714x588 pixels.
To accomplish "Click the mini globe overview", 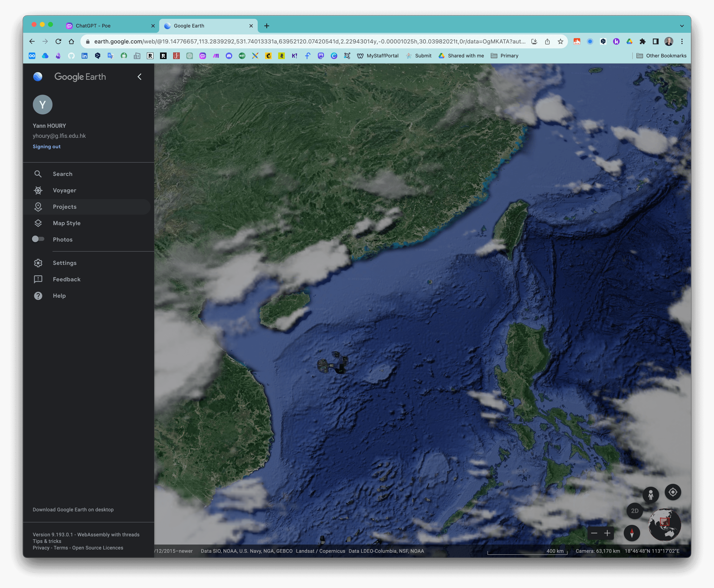I will pyautogui.click(x=665, y=524).
